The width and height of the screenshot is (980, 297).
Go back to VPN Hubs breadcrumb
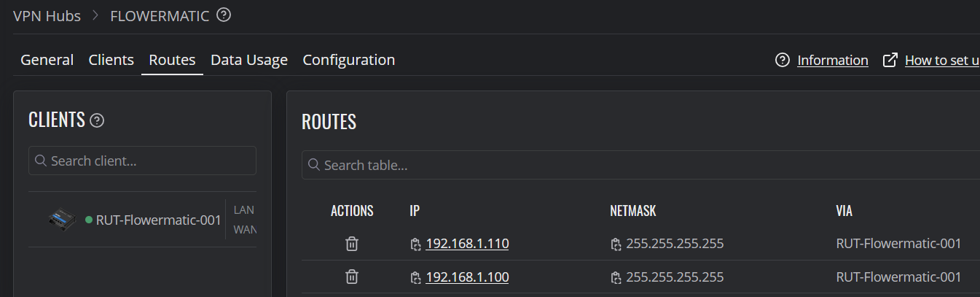[x=47, y=15]
